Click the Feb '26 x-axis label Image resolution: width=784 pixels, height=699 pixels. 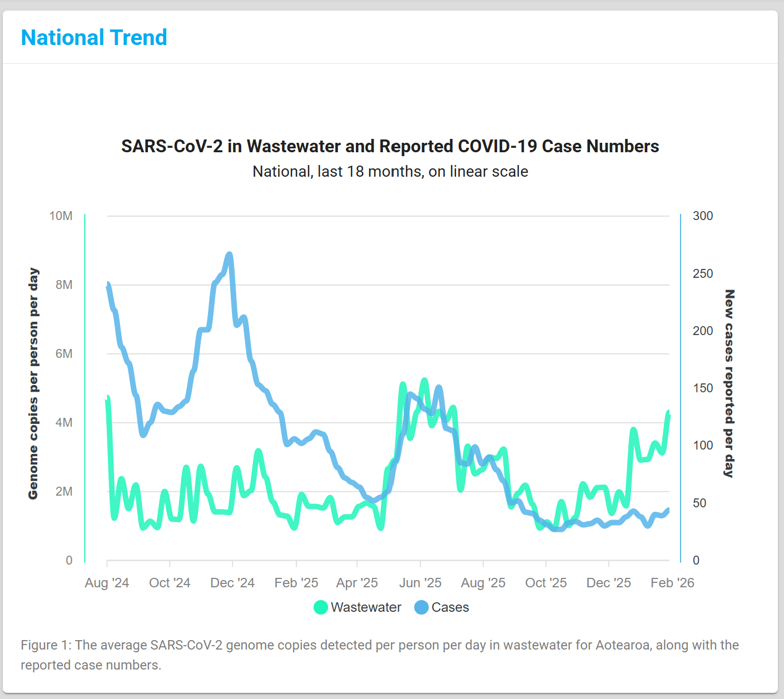pos(672,583)
